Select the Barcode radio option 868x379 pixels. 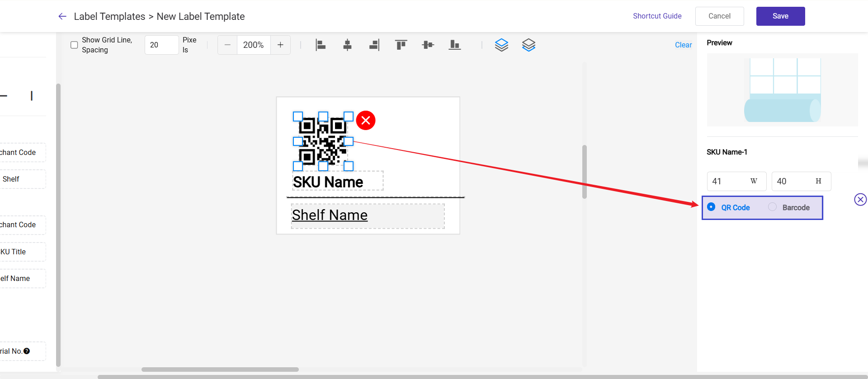[x=773, y=207]
